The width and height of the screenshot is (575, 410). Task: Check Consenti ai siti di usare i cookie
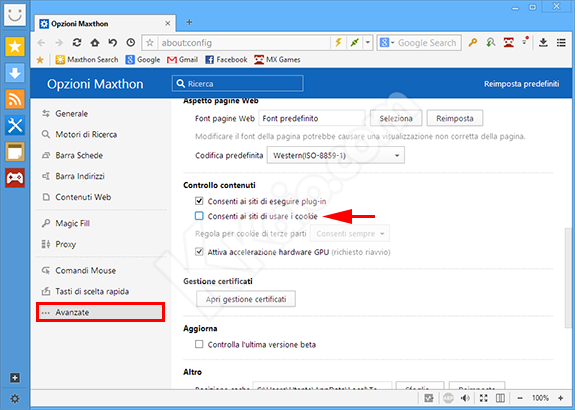(199, 216)
